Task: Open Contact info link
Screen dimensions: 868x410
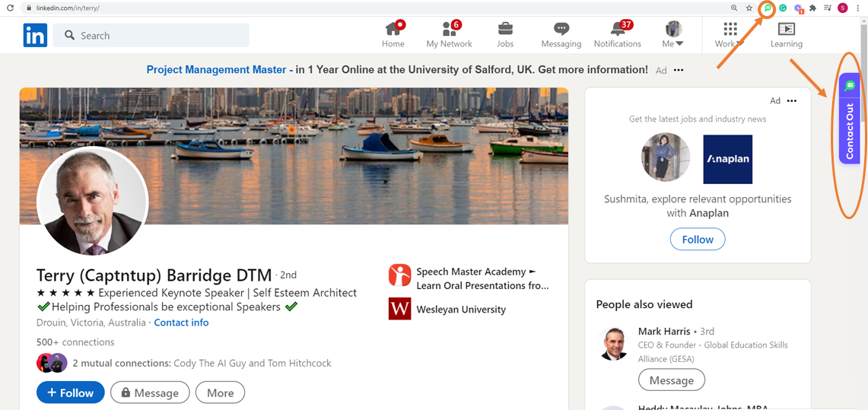Action: pyautogui.click(x=181, y=323)
